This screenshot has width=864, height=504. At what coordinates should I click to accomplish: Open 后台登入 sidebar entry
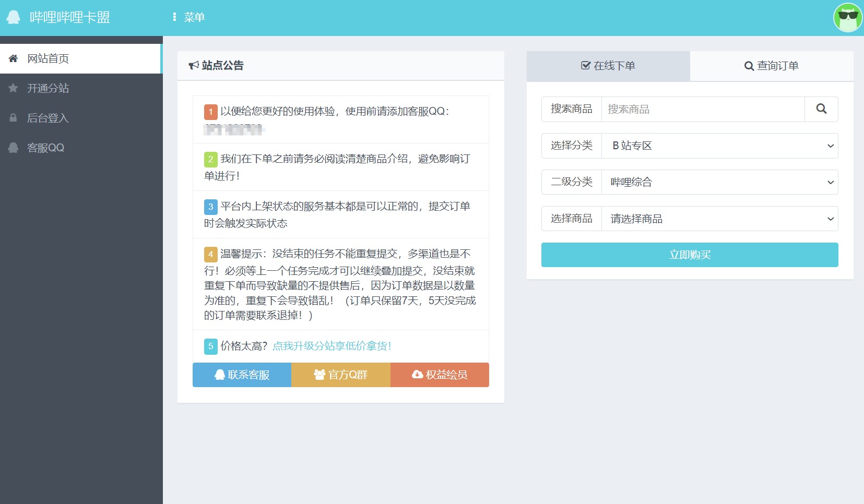[x=81, y=118]
